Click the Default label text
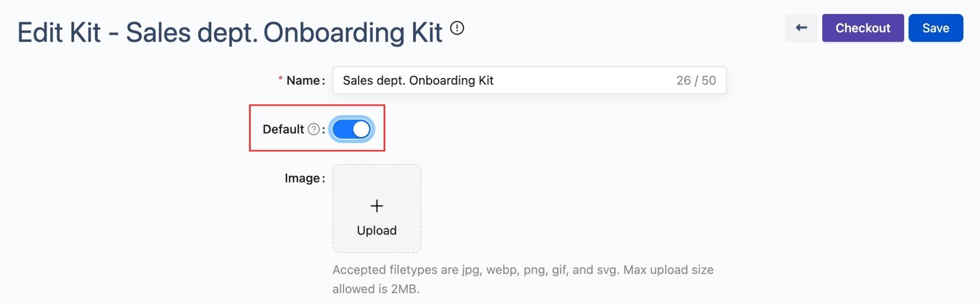Screen dimensions: 980x308 pyautogui.click(x=283, y=129)
